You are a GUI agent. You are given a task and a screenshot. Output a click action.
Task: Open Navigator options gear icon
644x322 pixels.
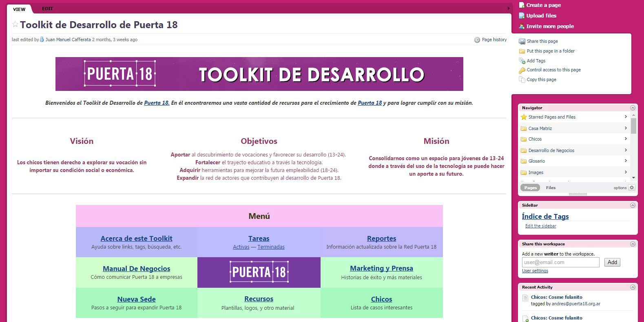point(632,187)
